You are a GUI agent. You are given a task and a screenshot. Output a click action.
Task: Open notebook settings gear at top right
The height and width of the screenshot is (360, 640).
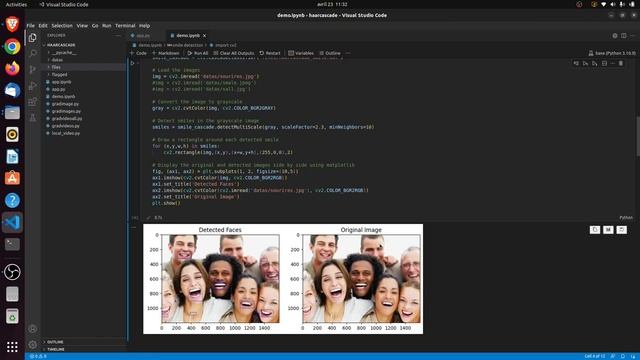tap(615, 36)
